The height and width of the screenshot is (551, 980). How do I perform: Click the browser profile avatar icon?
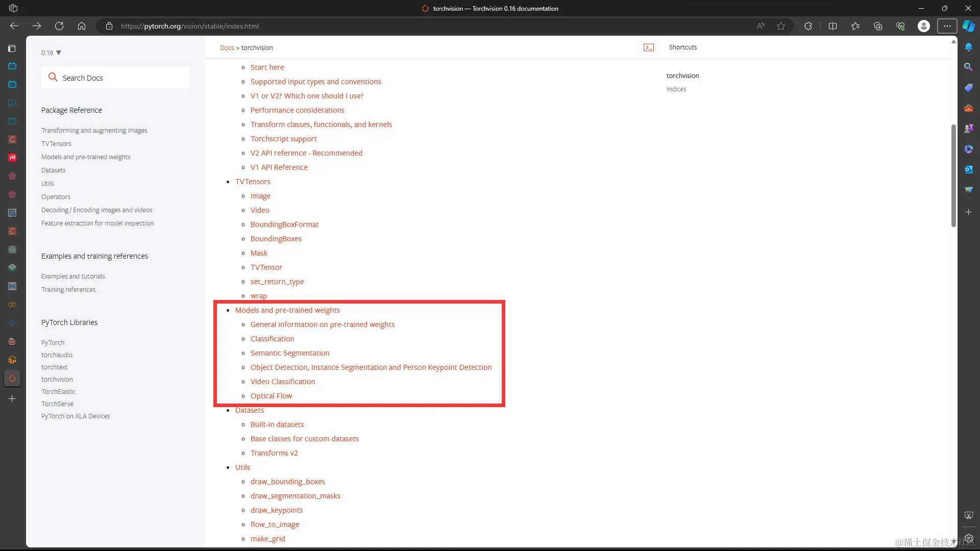tap(923, 26)
